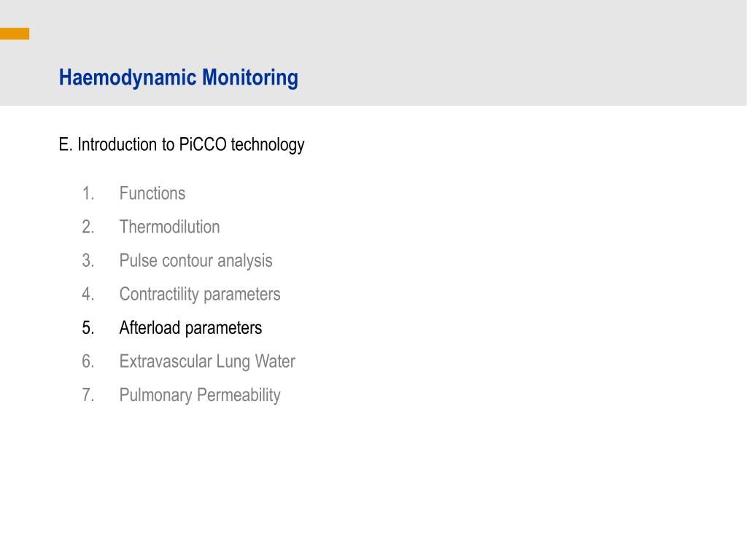Open Extravascular Lung Water entry
The image size is (747, 560).
(x=207, y=362)
